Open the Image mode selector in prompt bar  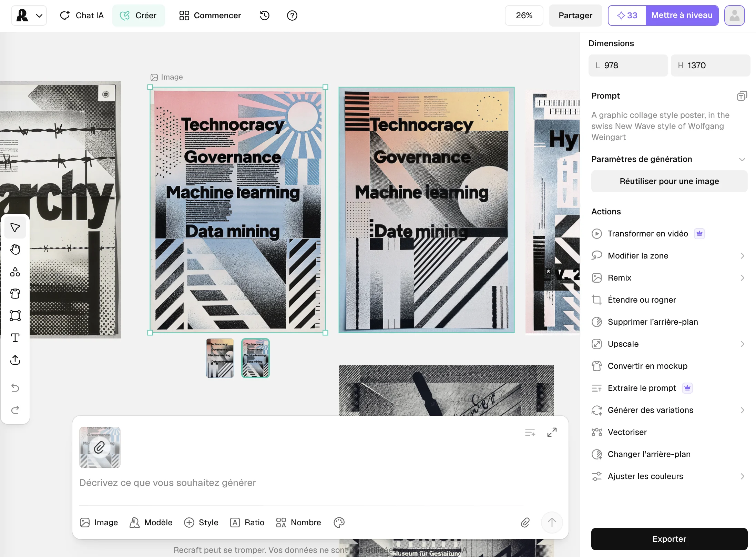pos(99,523)
